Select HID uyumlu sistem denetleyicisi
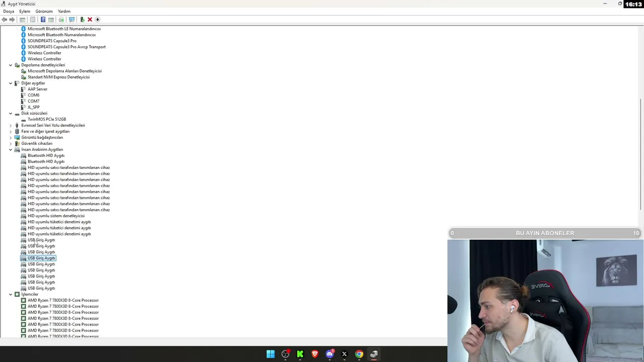This screenshot has height=362, width=644. point(56,216)
